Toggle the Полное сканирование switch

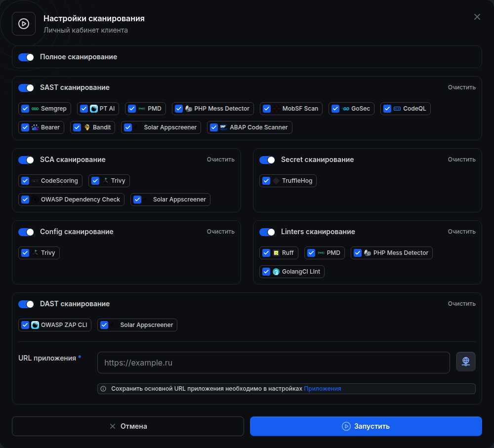pos(26,57)
